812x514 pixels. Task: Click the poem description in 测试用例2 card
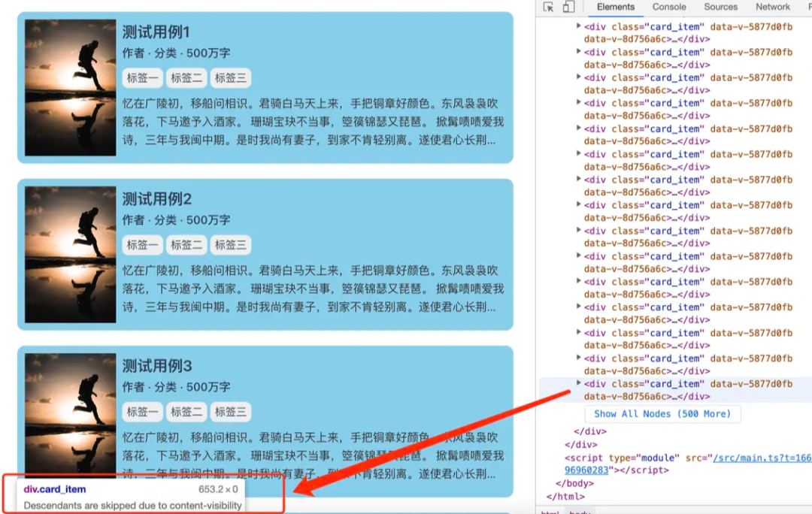tap(314, 289)
